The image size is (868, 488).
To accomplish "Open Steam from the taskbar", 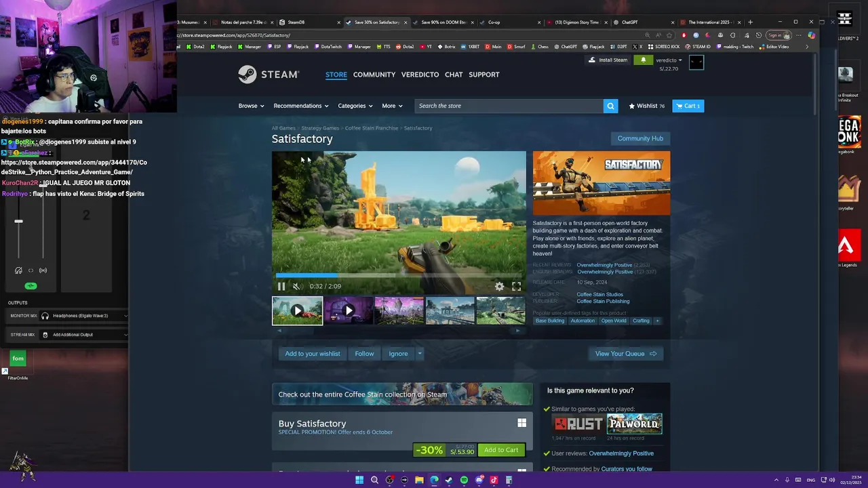I will tap(449, 480).
